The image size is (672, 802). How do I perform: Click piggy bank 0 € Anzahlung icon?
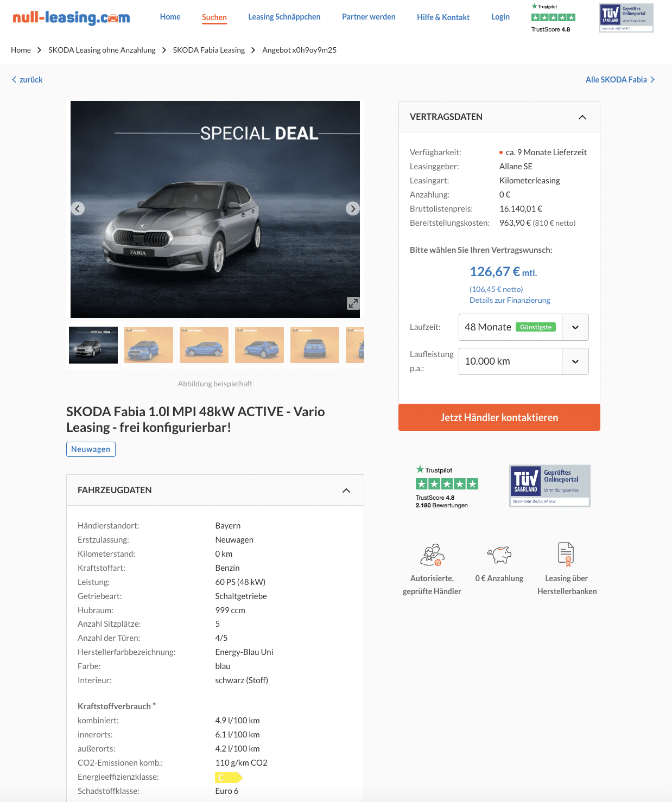tap(499, 555)
